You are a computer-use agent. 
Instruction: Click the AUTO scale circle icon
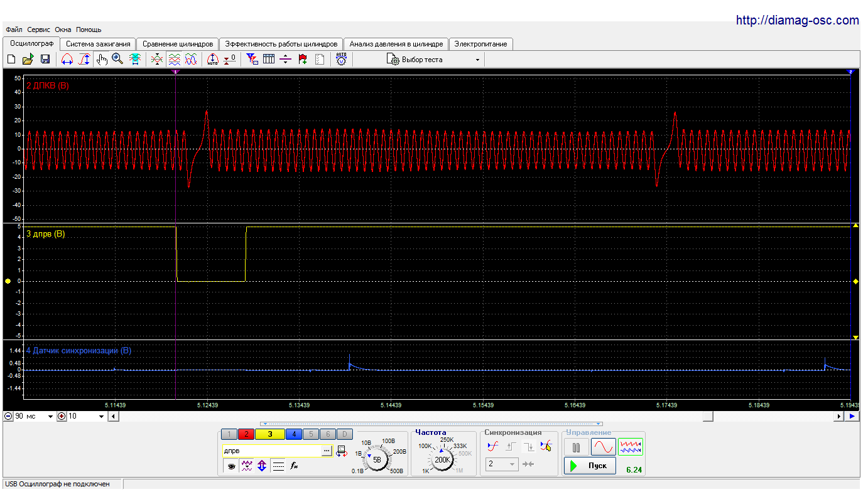click(x=212, y=60)
